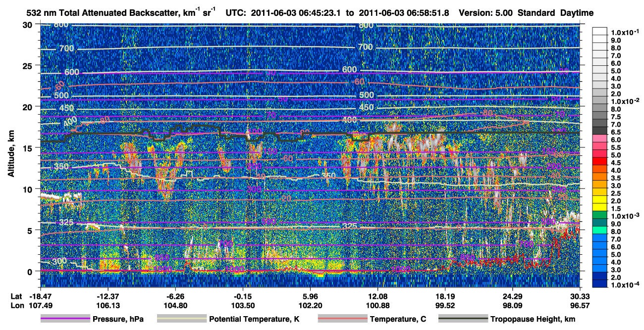Click the pale Potential Temperature legend line swatch
This screenshot has height=330, width=644.
point(181,319)
